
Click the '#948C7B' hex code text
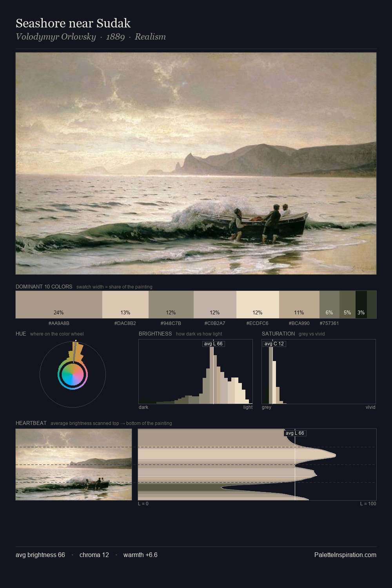(171, 323)
